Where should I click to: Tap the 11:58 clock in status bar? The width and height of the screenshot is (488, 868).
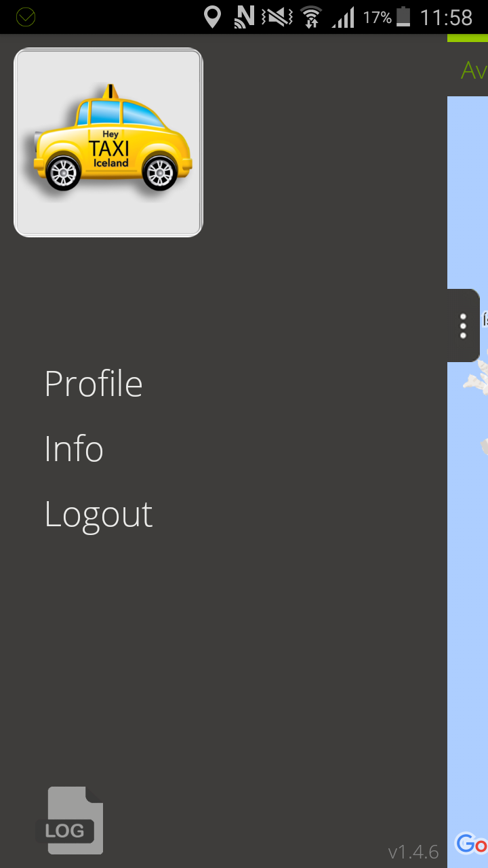pyautogui.click(x=446, y=17)
